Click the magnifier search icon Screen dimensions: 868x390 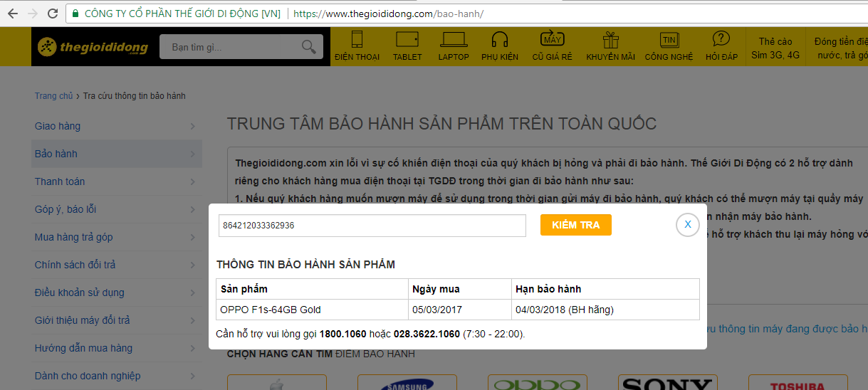click(308, 47)
